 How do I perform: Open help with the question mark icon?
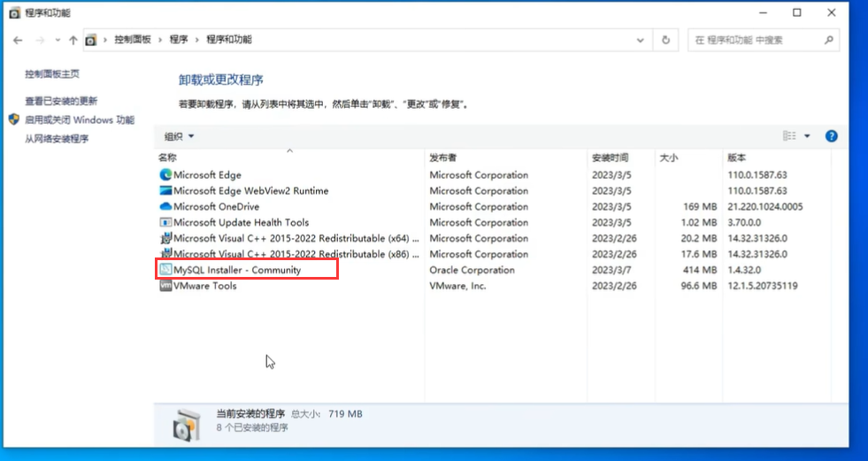click(x=831, y=136)
